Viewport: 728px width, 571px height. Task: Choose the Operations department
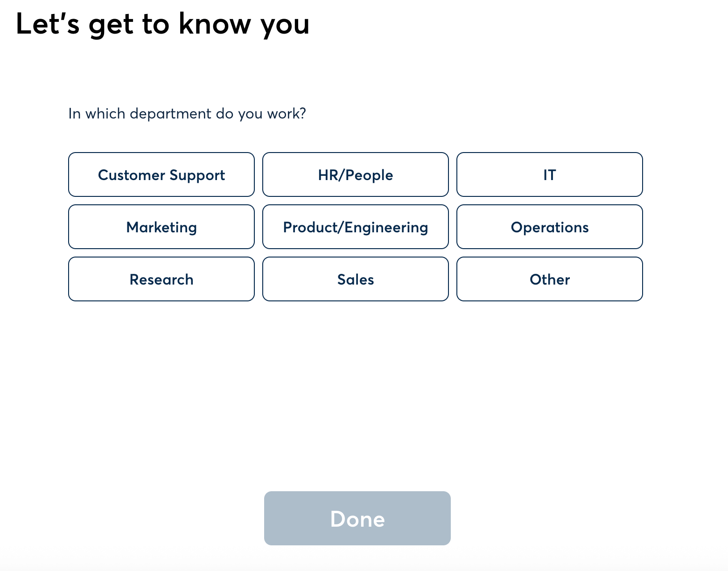[x=549, y=227]
